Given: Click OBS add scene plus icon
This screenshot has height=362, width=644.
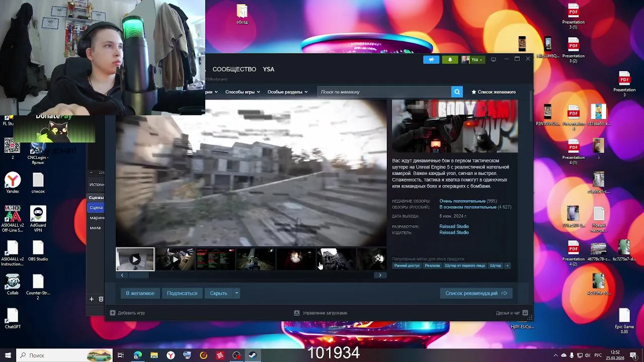Looking at the screenshot, I should 92,299.
